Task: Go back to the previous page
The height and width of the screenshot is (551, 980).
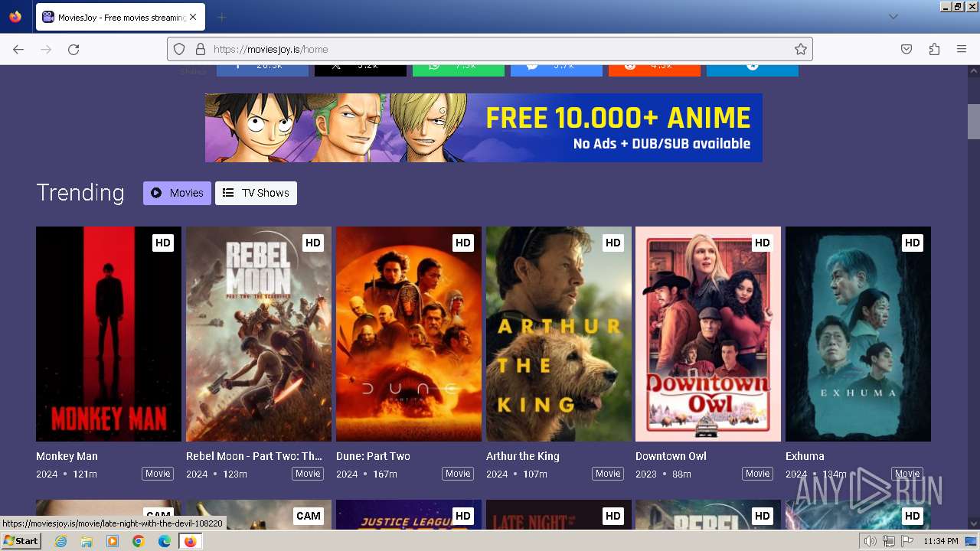Action: [18, 49]
